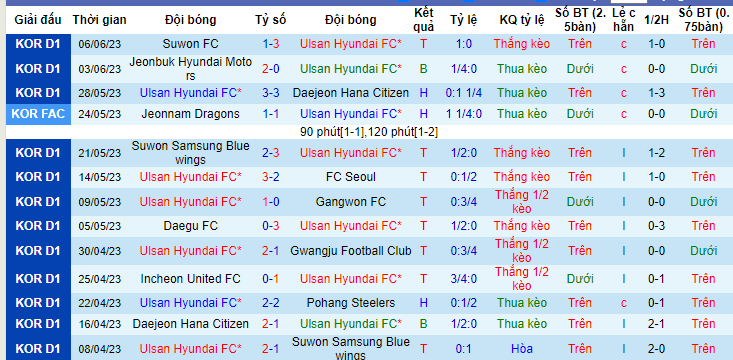Click the Thời gian column header
The height and width of the screenshot is (360, 733).
pyautogui.click(x=100, y=20)
